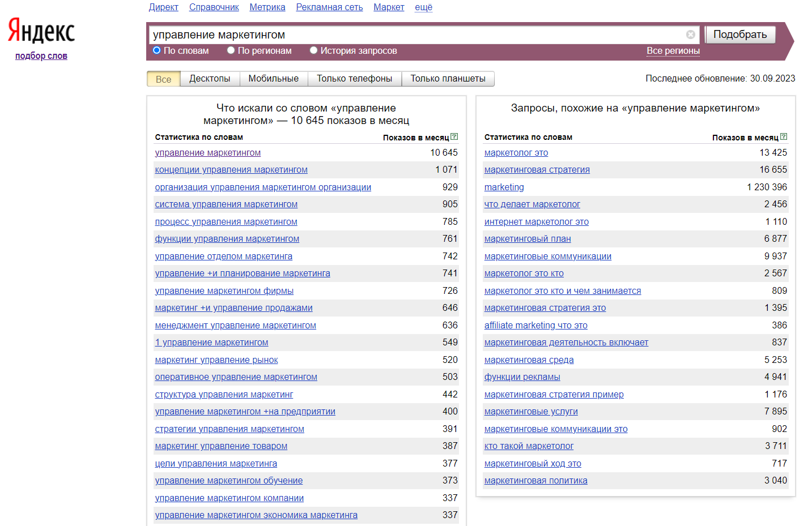Clear the search field with the X icon
Image resolution: width=812 pixels, height=526 pixels.
pyautogui.click(x=690, y=35)
